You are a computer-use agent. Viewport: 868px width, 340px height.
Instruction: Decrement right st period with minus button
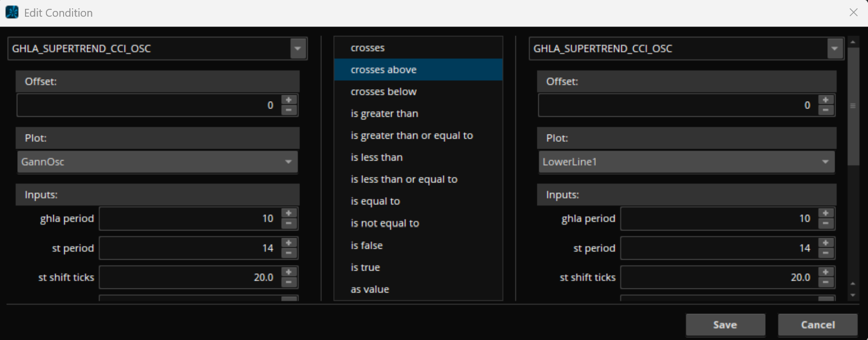tap(825, 253)
